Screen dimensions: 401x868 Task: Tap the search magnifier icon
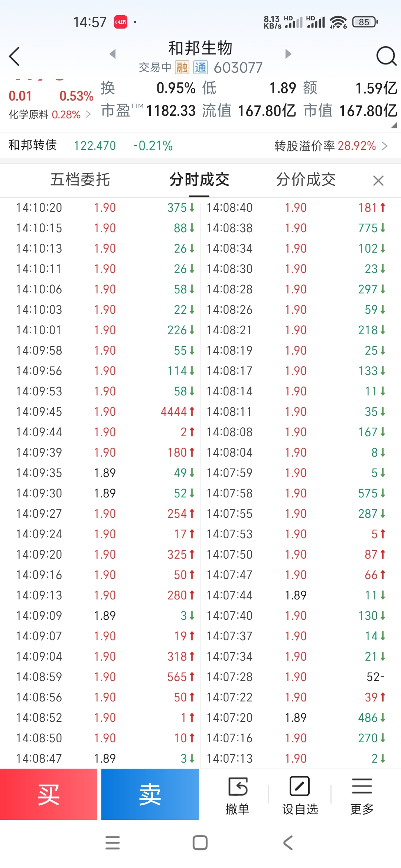tap(386, 56)
